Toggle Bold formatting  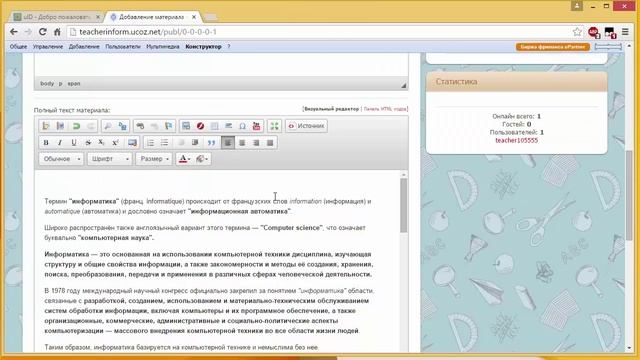46,142
